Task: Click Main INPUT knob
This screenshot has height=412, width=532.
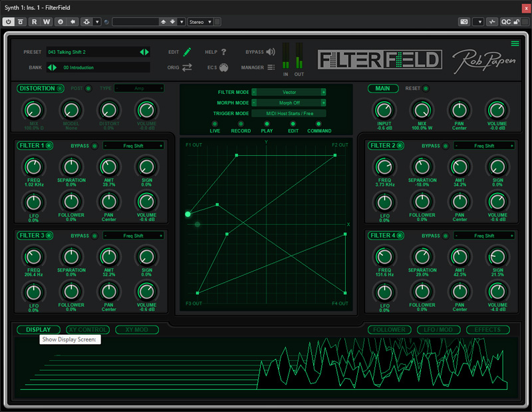Action: pos(384,110)
